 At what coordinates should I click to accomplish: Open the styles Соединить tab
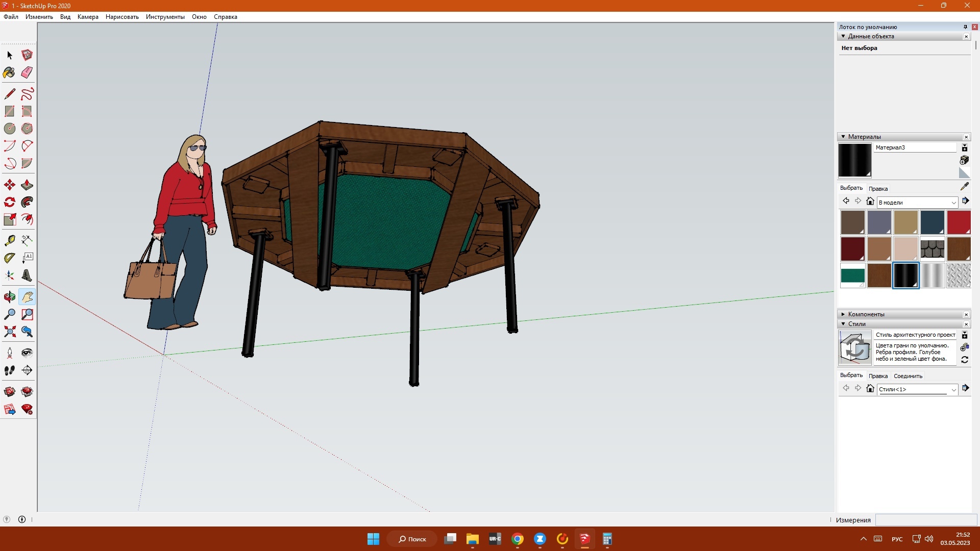908,376
